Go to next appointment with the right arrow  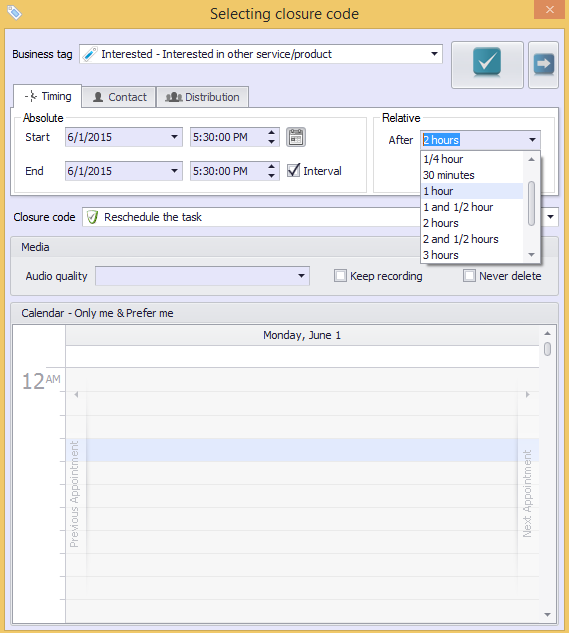coord(527,394)
